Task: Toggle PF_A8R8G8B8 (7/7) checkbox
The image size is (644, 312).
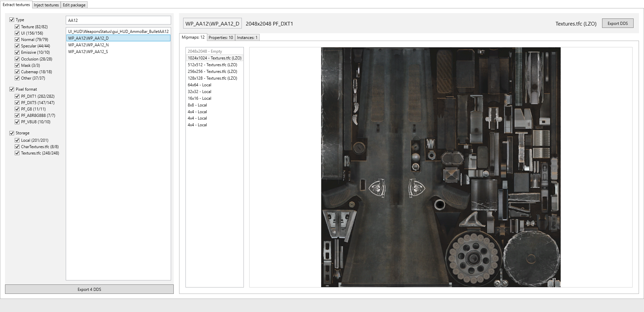Action: 17,116
